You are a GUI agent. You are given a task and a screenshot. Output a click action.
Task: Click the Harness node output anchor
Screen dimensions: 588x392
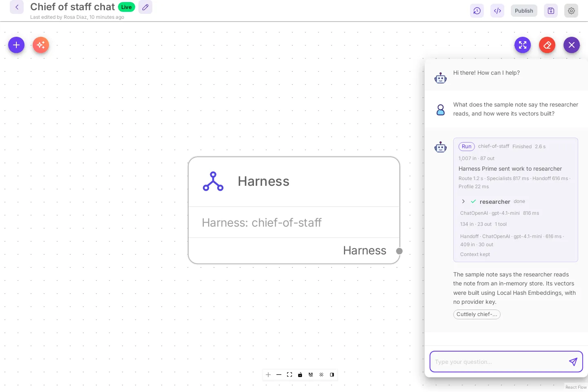point(399,251)
